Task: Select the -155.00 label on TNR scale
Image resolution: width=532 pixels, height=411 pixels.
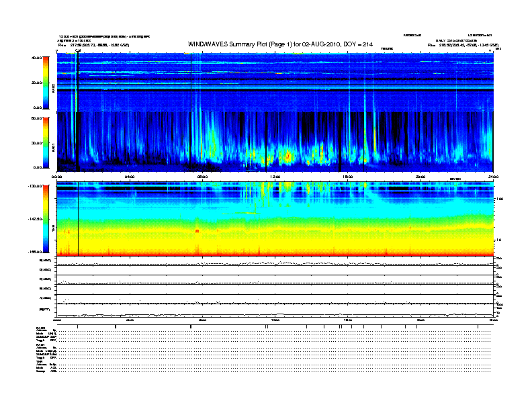Action: click(x=35, y=252)
